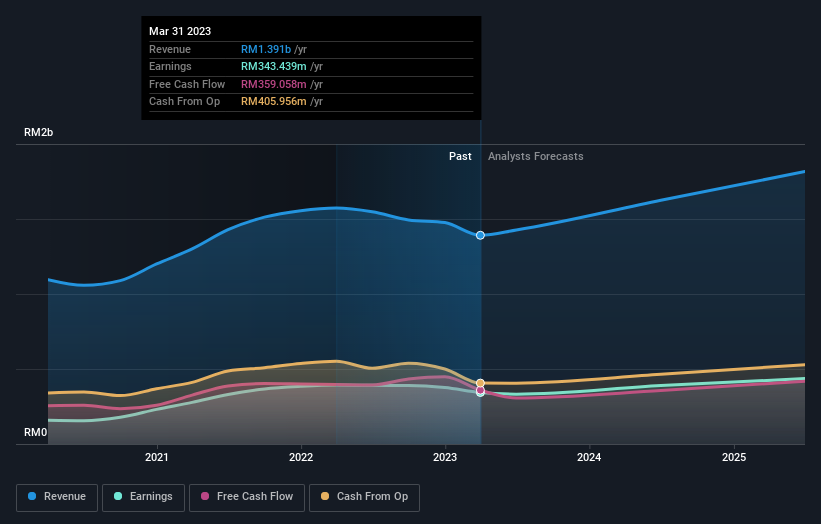821x524 pixels.
Task: Toggle the Revenue series legend button
Action: click(57, 497)
